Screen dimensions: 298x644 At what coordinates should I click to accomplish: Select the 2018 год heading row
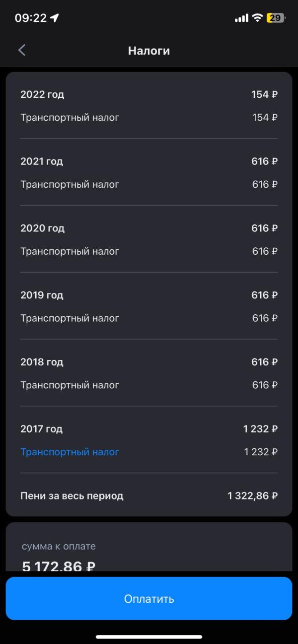click(149, 362)
